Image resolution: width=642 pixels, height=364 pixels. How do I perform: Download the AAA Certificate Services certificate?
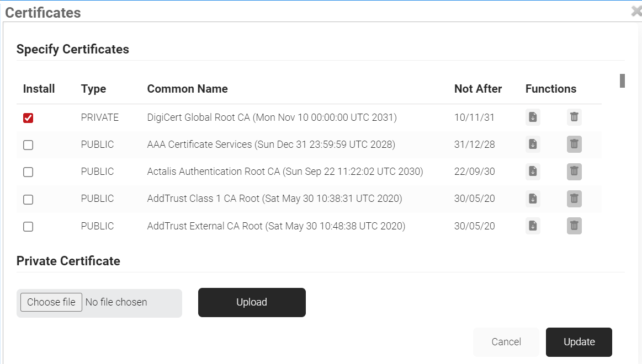[x=533, y=144]
